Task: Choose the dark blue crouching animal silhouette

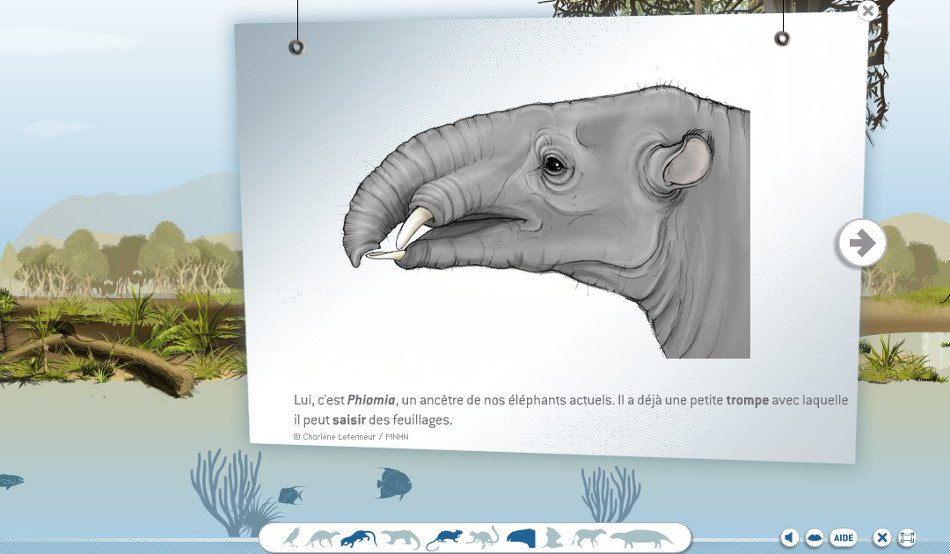Action: click(x=358, y=539)
